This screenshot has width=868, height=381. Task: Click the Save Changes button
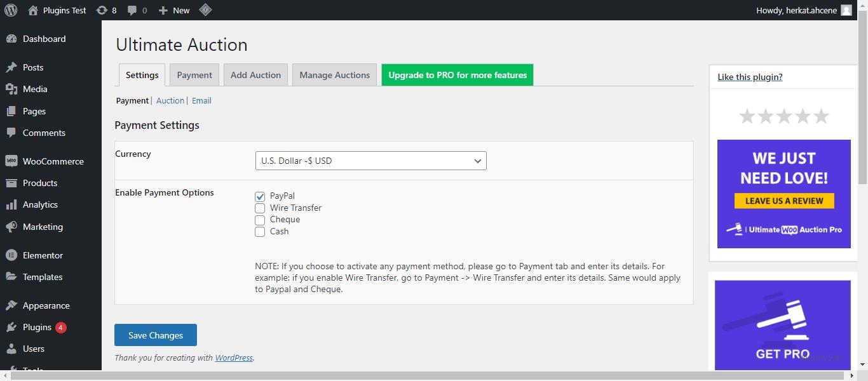point(156,335)
